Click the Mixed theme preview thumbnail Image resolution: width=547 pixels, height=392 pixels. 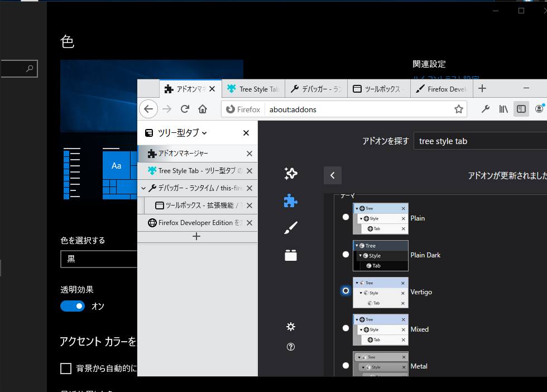[381, 330]
